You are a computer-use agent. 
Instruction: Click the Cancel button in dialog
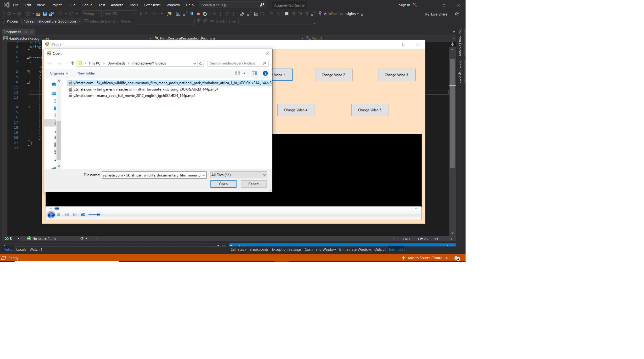pos(253,184)
